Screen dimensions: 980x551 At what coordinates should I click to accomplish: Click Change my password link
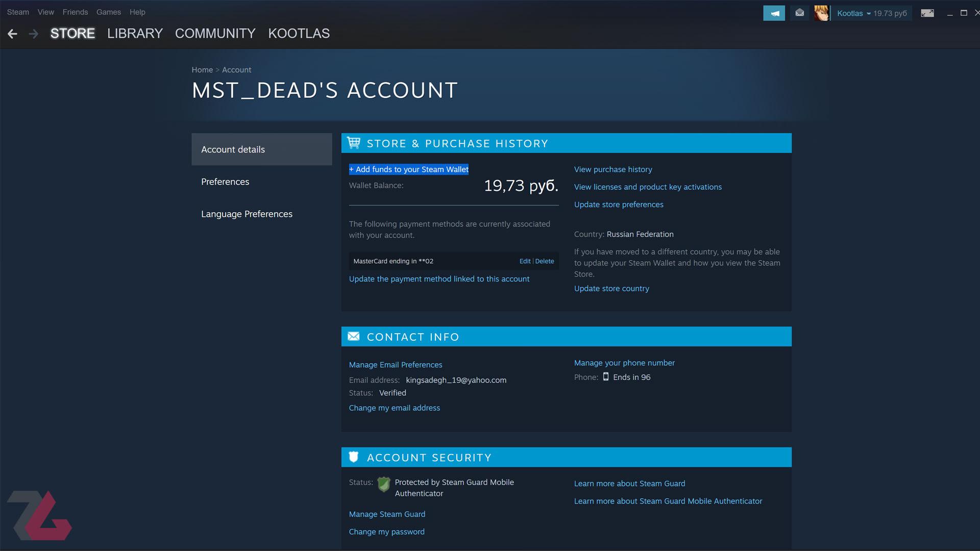(x=386, y=532)
